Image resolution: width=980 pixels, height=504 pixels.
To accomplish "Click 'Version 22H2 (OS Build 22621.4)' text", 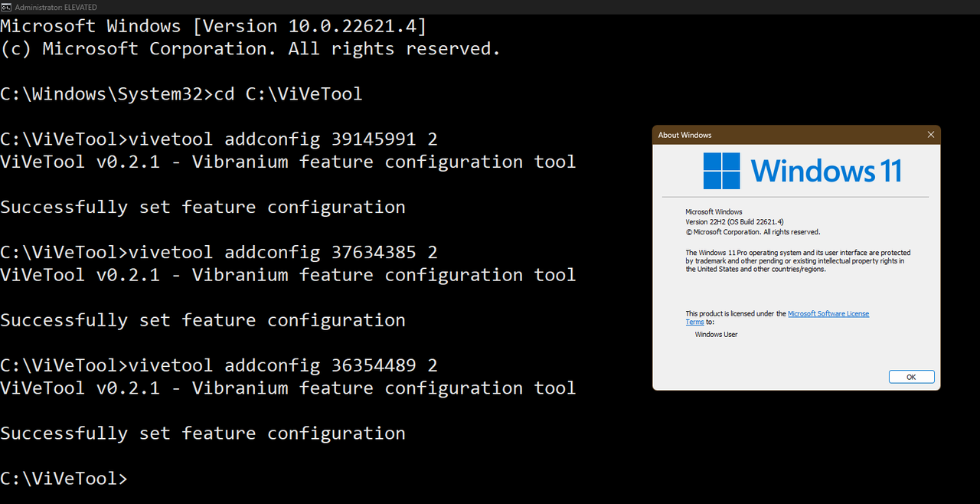I will 734,221.
